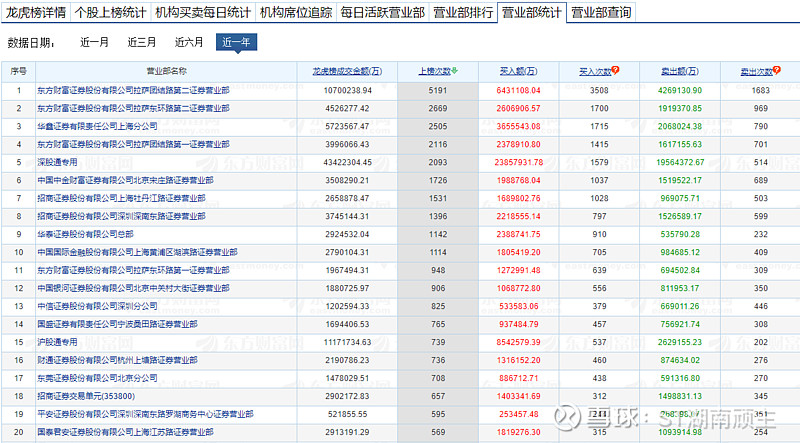Switch to 营业部查询 tab
This screenshot has width=800, height=443.
click(601, 12)
